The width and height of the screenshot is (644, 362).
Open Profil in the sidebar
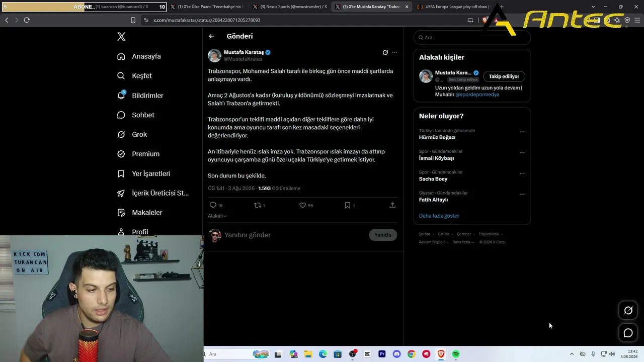pos(132,232)
